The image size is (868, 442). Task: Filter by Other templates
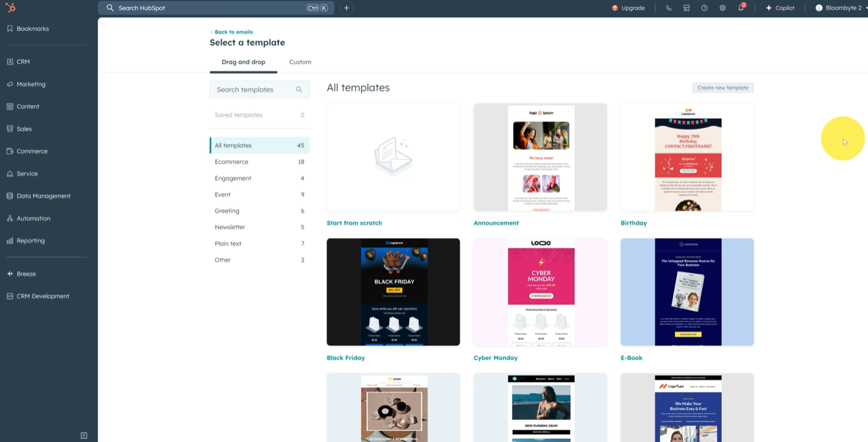tap(259, 260)
